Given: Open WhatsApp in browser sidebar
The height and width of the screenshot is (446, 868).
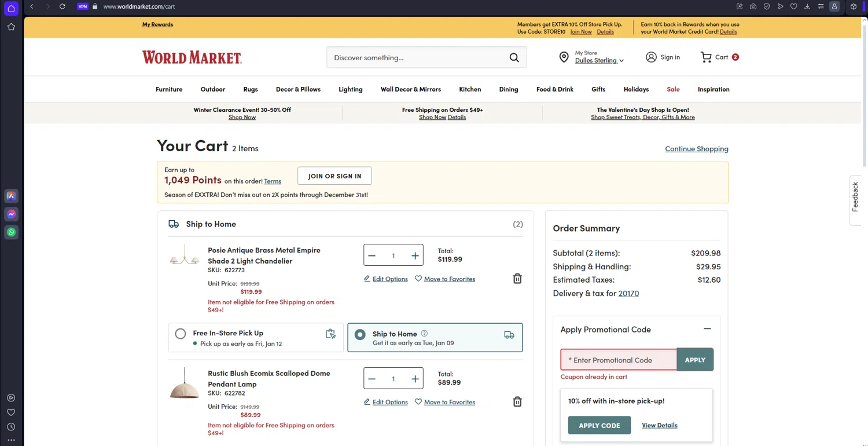Looking at the screenshot, I should [x=11, y=232].
